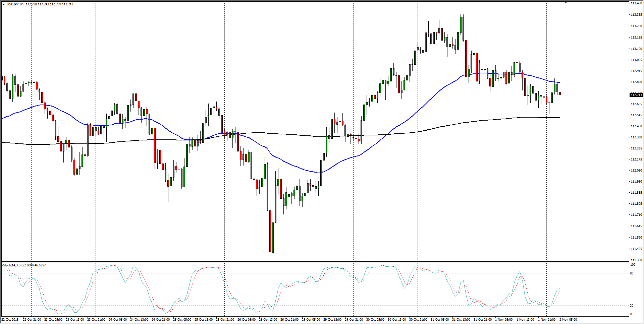The width and height of the screenshot is (644, 324).
Task: Click the stochastic scale value 100
Action: [633, 265]
